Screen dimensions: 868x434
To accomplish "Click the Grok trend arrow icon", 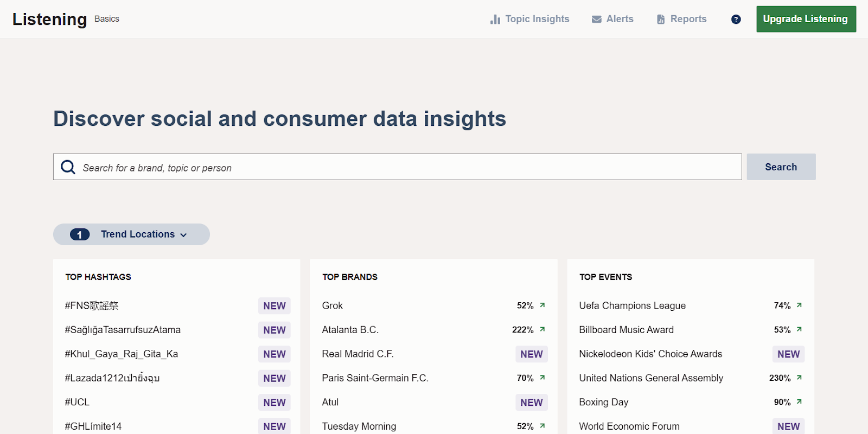I will (542, 305).
